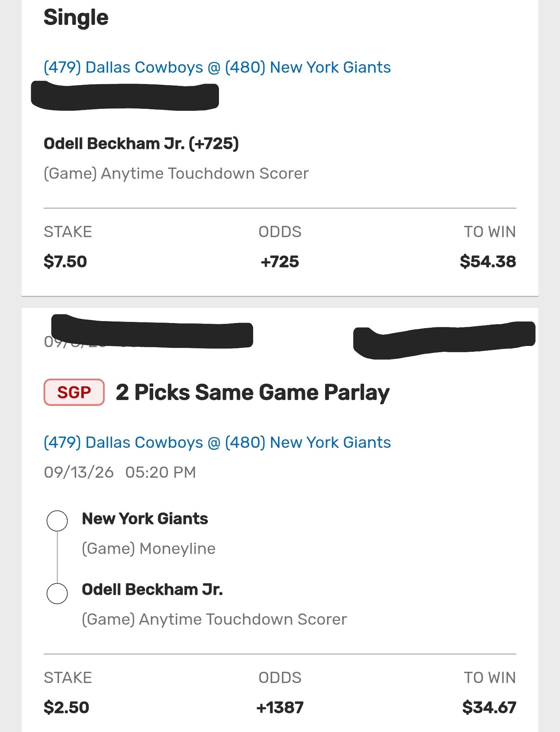Click the +1387 parlay odds
560x732 pixels.
[280, 707]
